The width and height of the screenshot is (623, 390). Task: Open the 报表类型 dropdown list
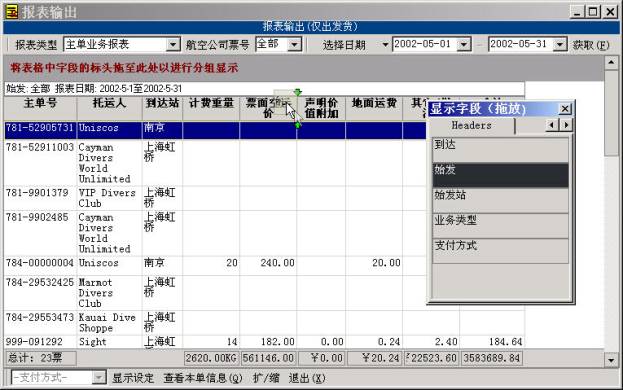click(x=173, y=44)
